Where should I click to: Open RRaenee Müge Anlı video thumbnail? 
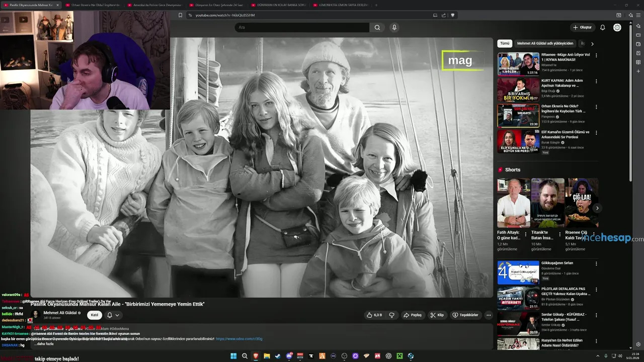(x=518, y=64)
